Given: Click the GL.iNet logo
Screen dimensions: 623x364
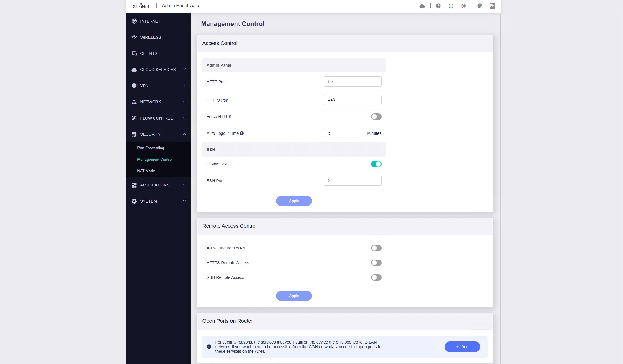Looking at the screenshot, I should pyautogui.click(x=141, y=6).
